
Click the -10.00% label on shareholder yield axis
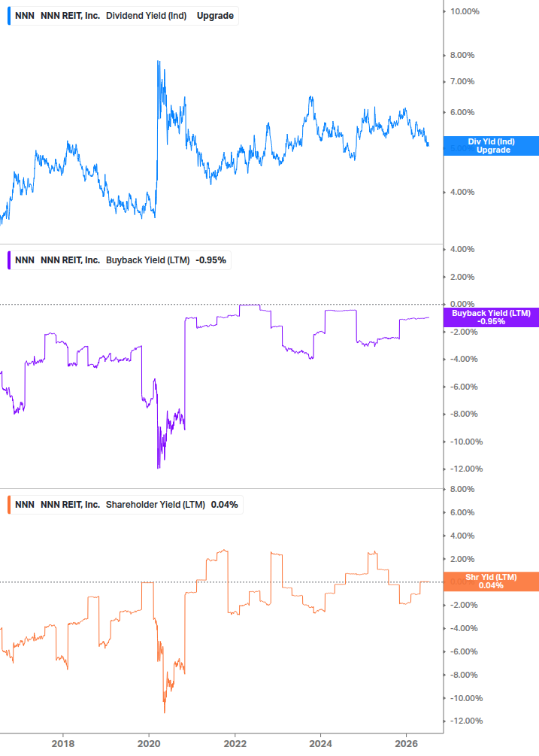pos(466,698)
